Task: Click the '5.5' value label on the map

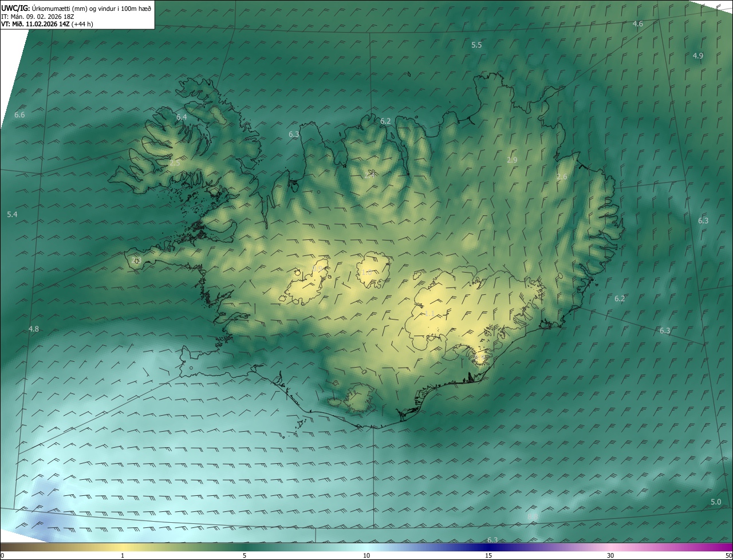Action: click(x=476, y=45)
